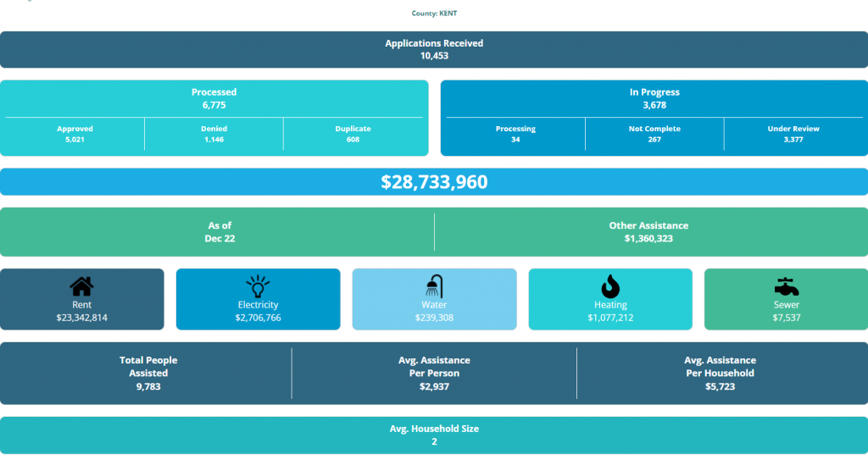The width and height of the screenshot is (868, 460).
Task: Click the Under Review count cell
Action: pos(793,134)
